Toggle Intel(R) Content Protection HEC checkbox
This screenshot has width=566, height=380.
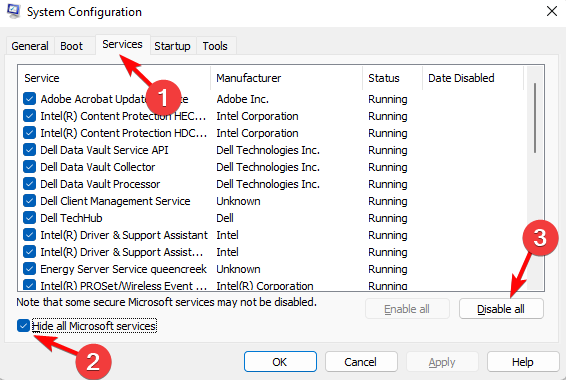pos(29,116)
